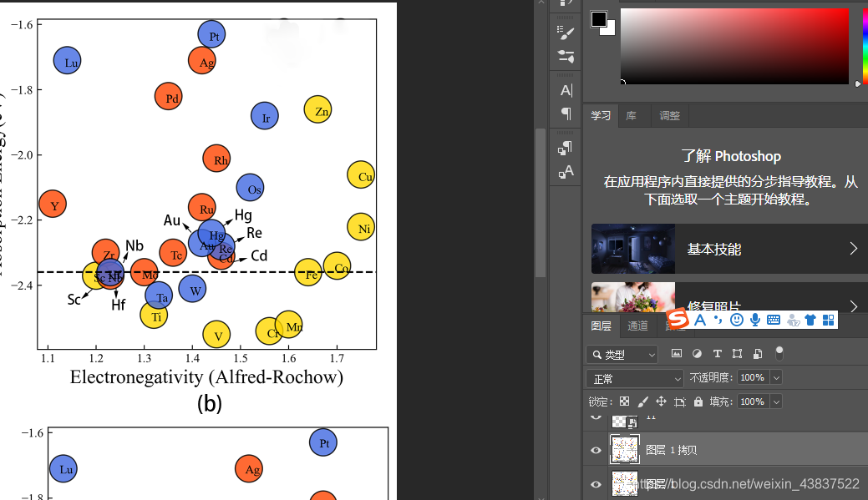Select the 图层 tab

[x=601, y=326]
